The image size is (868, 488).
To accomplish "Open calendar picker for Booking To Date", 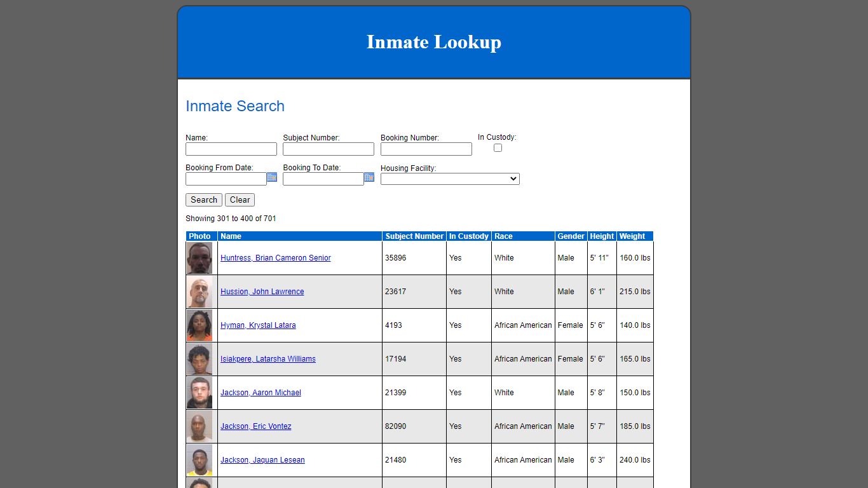I will (x=369, y=177).
